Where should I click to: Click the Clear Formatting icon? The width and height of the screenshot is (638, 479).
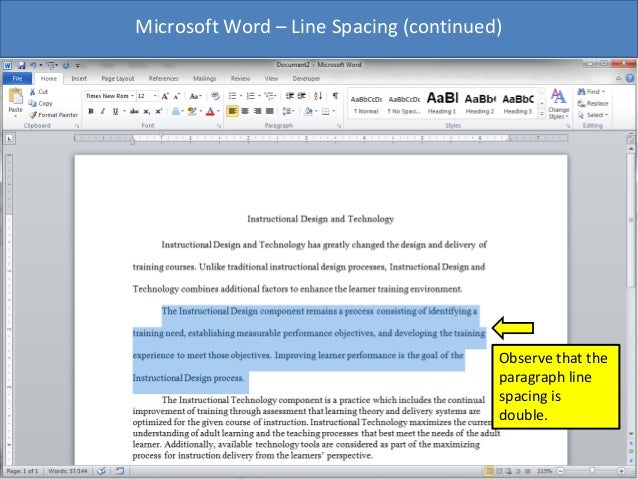215,96
